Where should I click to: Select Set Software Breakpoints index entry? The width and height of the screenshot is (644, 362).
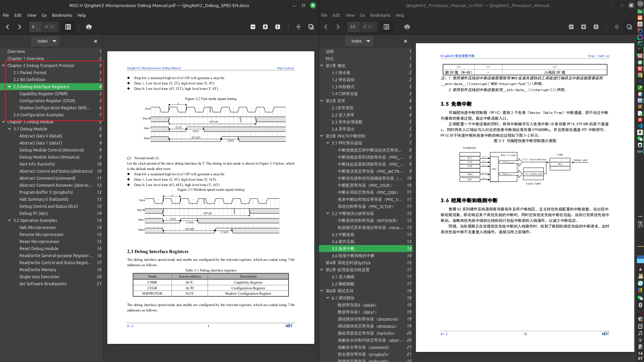tap(43, 284)
